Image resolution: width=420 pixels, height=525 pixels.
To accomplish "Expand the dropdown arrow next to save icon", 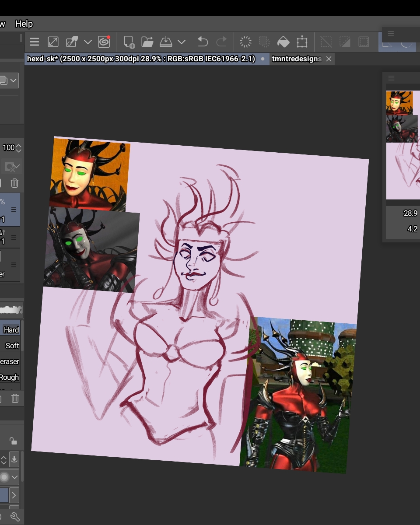I will [182, 42].
